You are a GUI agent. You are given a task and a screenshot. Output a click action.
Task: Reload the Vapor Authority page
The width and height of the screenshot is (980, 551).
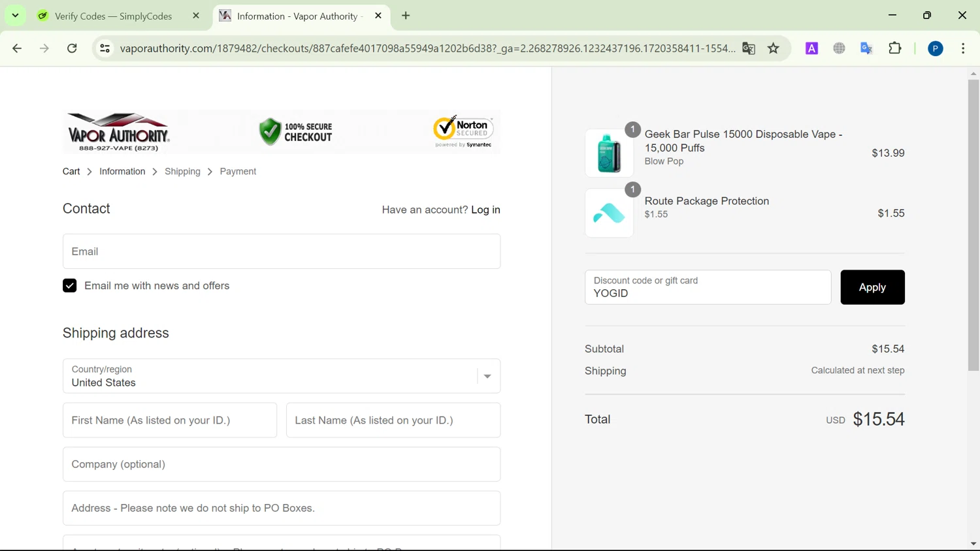coord(72,48)
